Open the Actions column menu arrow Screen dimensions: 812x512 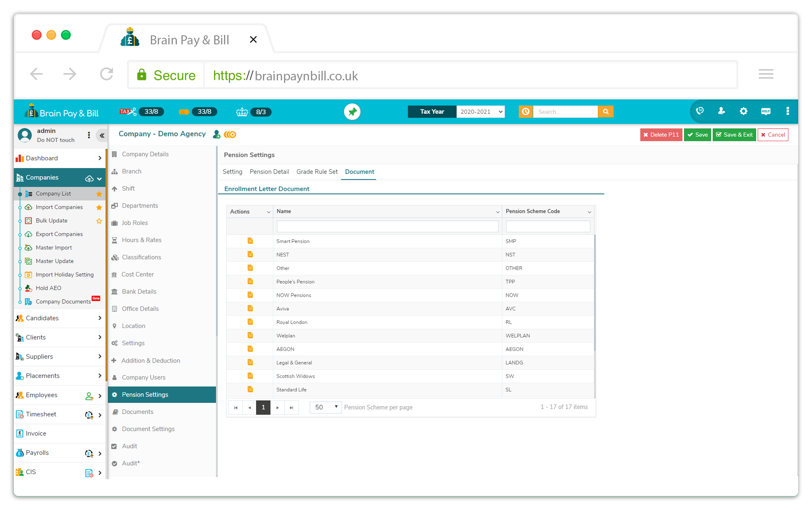click(268, 212)
